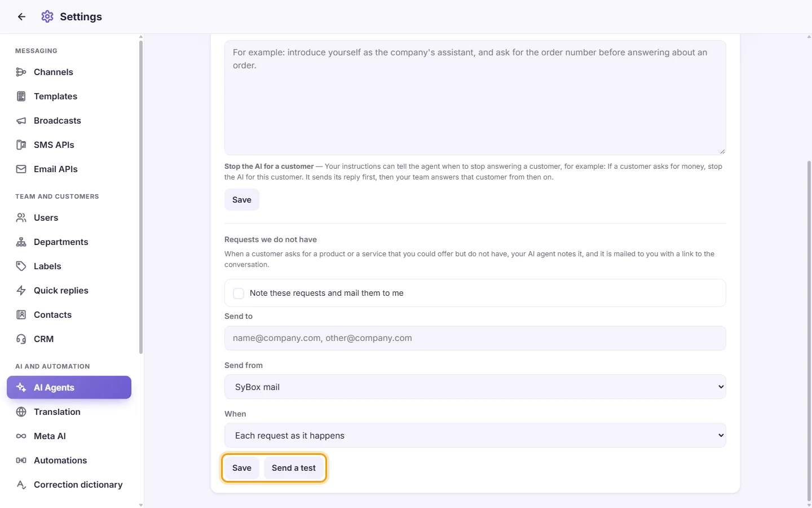This screenshot has height=508, width=812.
Task: Go to Templates in sidebar
Action: (69, 97)
